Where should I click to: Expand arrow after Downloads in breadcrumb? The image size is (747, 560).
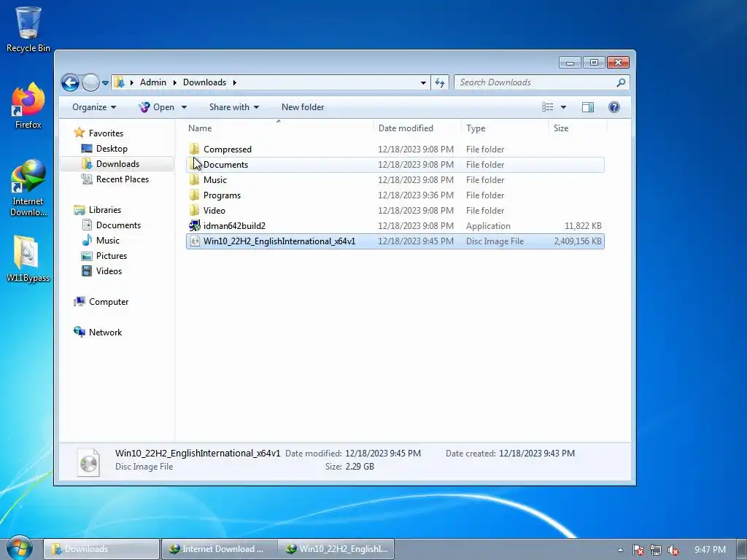click(x=234, y=82)
